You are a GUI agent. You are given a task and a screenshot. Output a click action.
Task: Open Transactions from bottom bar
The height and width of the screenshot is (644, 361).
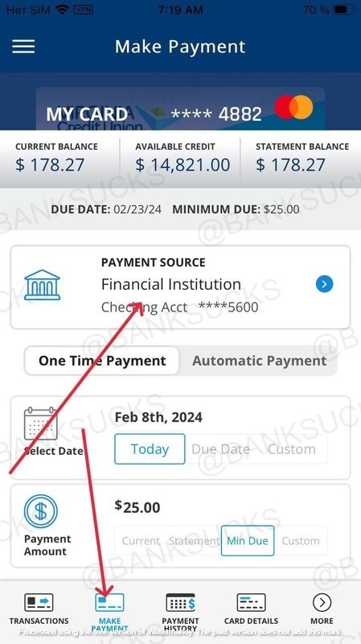point(39,609)
